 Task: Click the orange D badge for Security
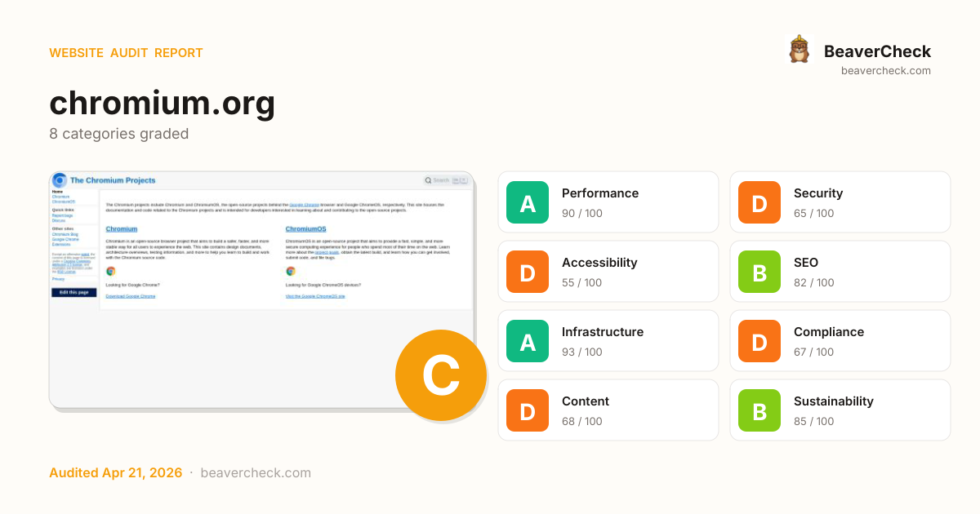[x=759, y=202]
